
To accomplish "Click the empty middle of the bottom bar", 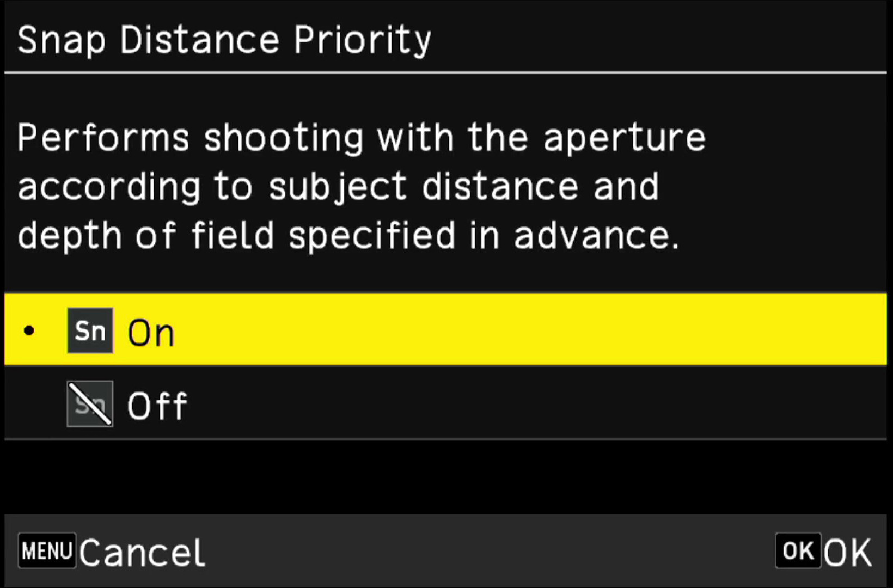I will point(490,550).
